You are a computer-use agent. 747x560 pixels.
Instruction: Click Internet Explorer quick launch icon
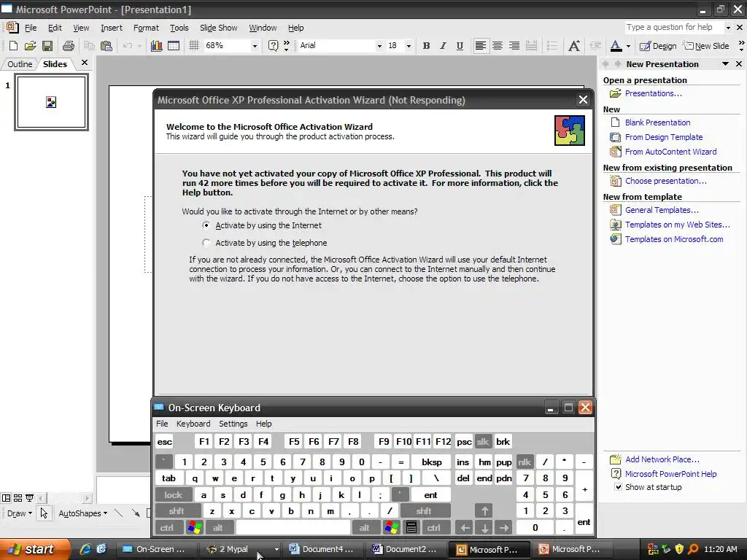tap(85, 548)
